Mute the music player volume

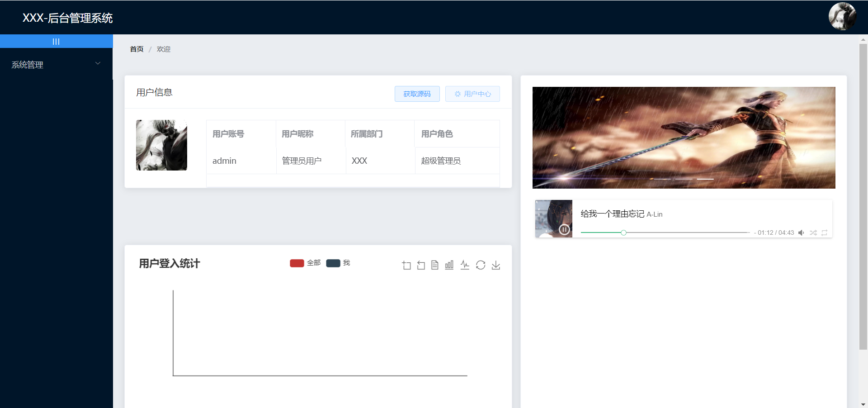[801, 232]
